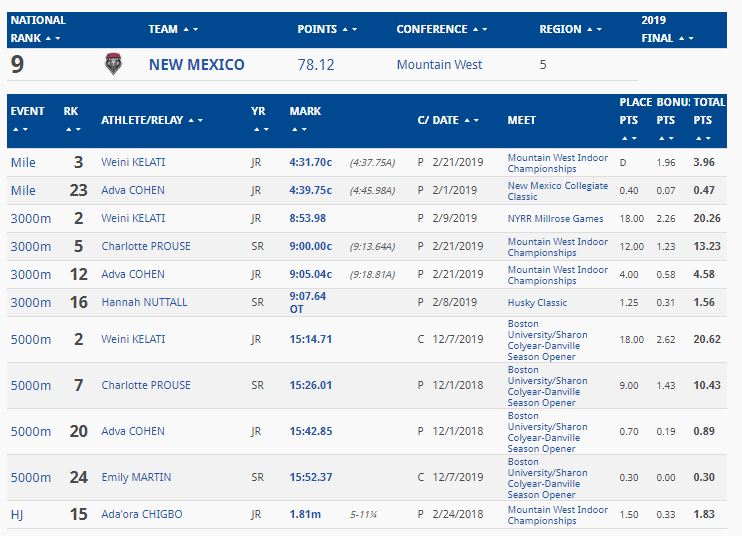Sort Athlete/Relay column ascending arrow
Viewport: 742px width, 536px height.
point(191,120)
